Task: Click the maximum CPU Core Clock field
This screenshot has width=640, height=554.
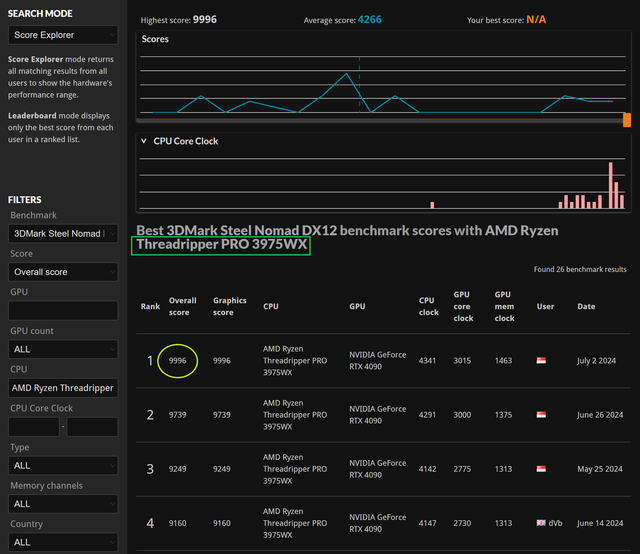Action: (x=92, y=427)
